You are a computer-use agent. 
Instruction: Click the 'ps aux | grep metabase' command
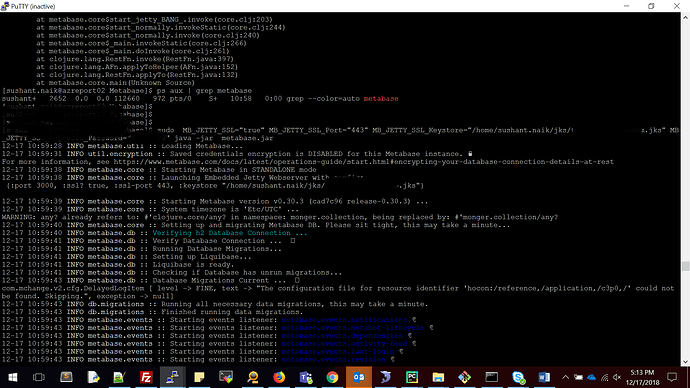point(204,91)
